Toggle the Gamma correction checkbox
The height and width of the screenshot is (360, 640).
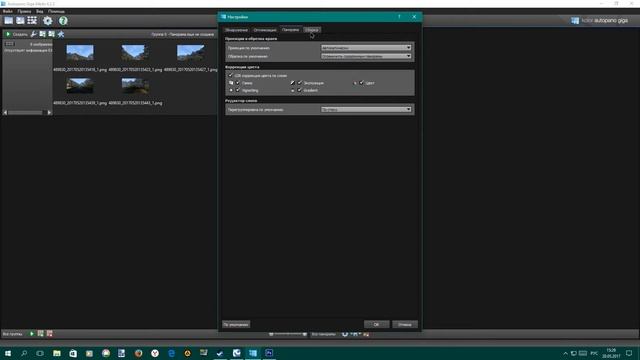coord(238,83)
